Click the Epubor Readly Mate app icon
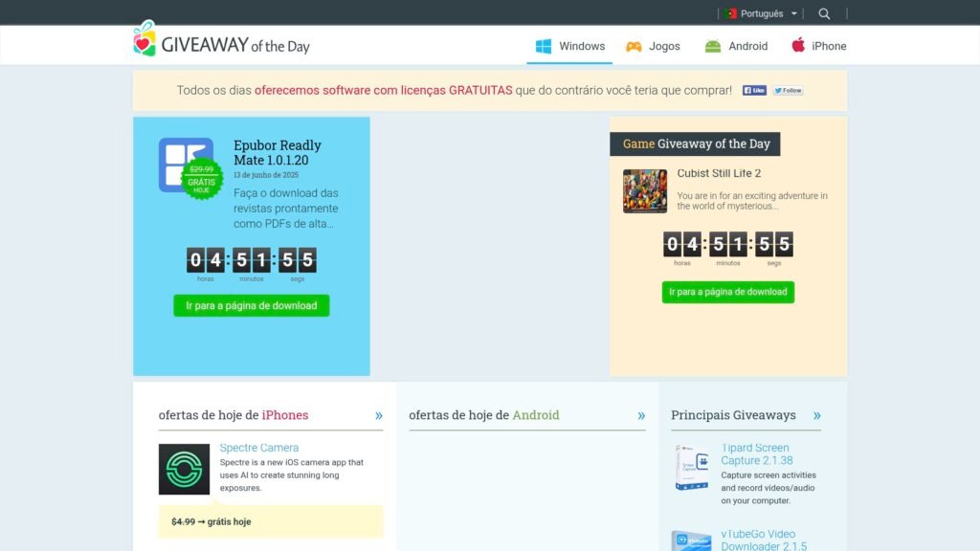 (186, 165)
